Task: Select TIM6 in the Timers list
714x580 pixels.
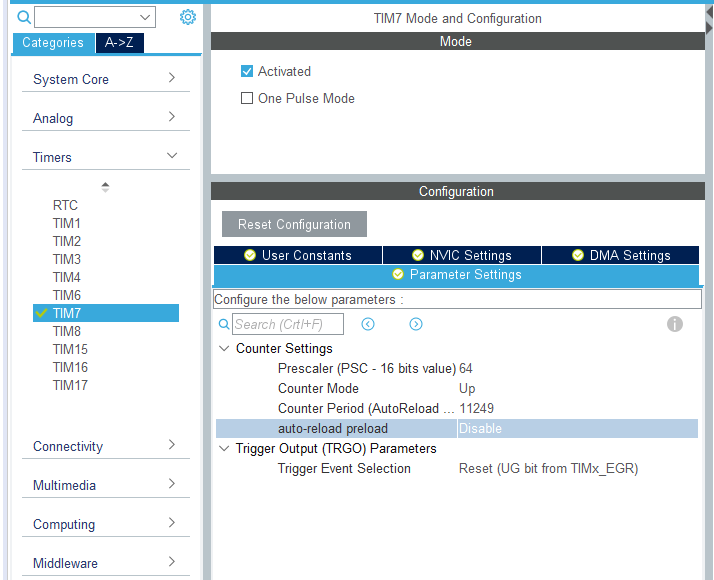Action: 66,295
